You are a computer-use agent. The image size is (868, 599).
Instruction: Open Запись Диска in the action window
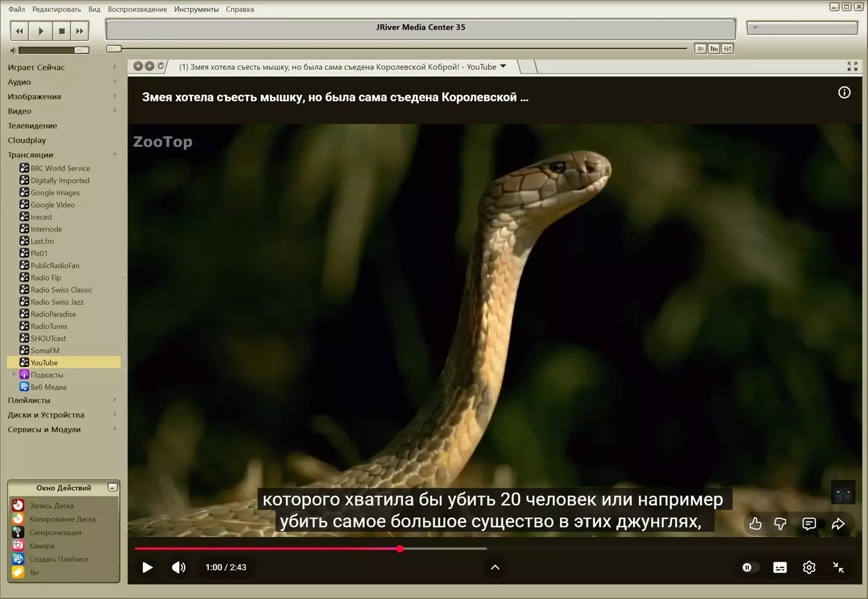(52, 506)
